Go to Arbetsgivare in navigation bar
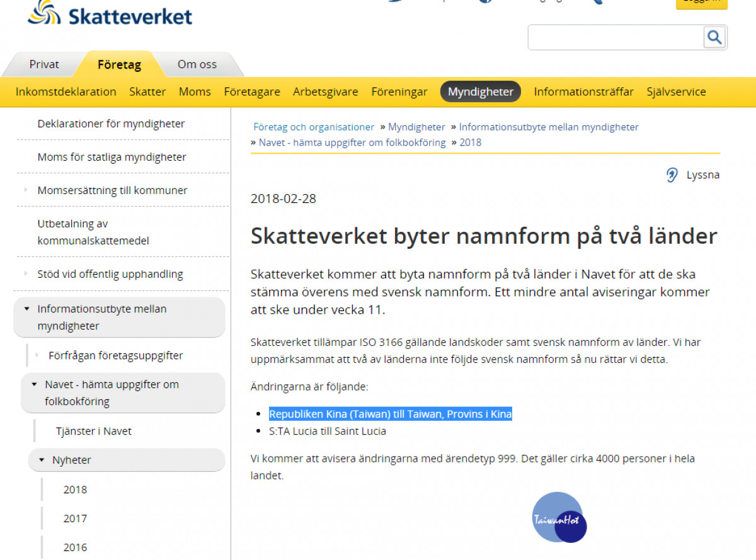Viewport: 756px width, 560px height. pyautogui.click(x=326, y=92)
